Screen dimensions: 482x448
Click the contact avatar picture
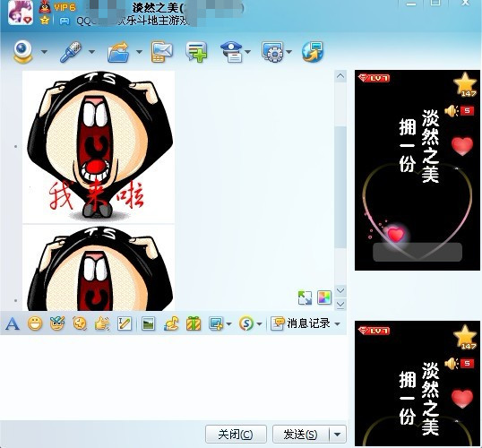(x=21, y=13)
